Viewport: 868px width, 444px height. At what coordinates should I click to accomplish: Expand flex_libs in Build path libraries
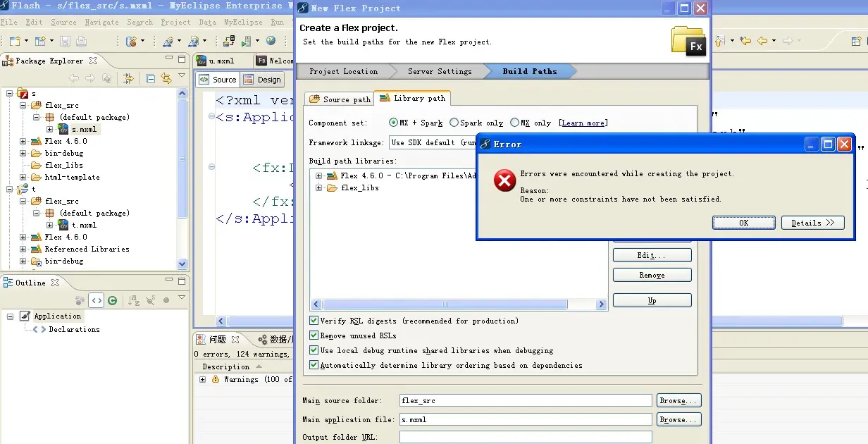point(319,187)
